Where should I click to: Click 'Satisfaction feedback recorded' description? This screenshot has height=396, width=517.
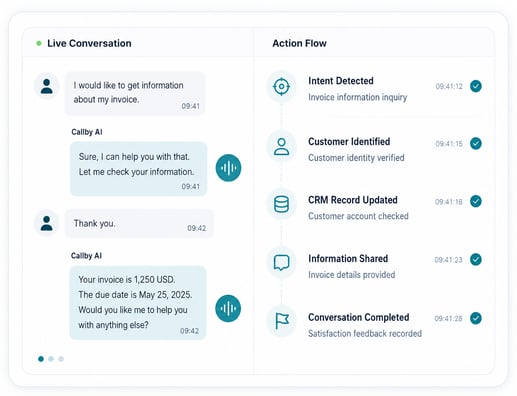[x=365, y=333]
